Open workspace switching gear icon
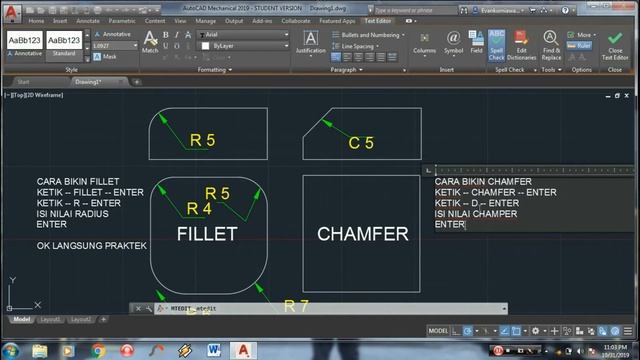640x360 pixels. (x=535, y=331)
